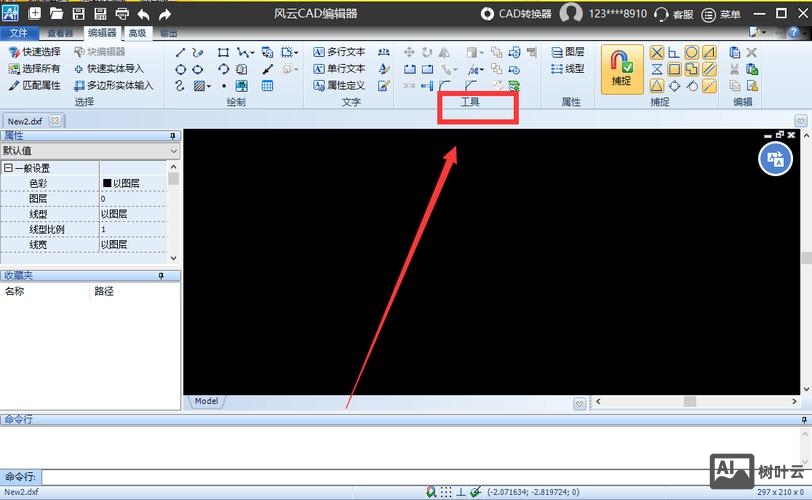Open the polyline tool dropdown arrow
The height and width of the screenshot is (500, 812).
252,52
